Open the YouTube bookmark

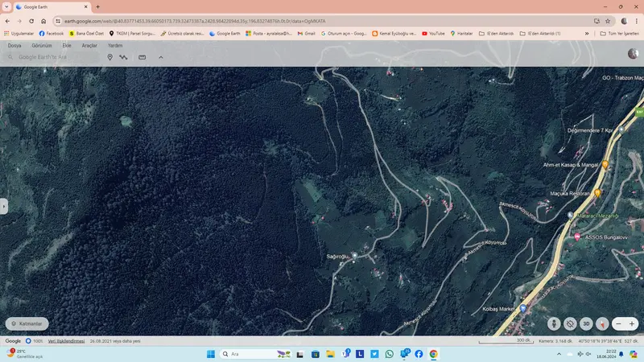(x=433, y=33)
